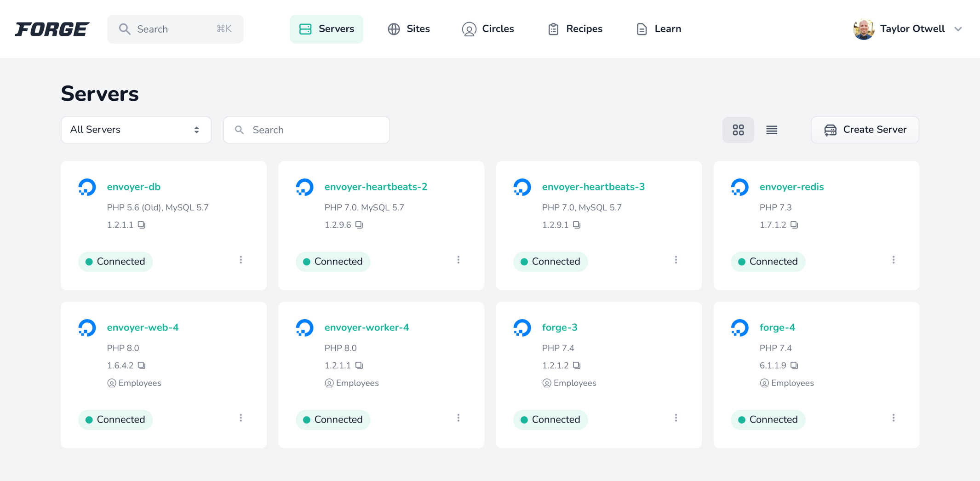Open the three-dot menu for envoyer-worker-4
Viewport: 980px width, 481px height.
(x=458, y=418)
